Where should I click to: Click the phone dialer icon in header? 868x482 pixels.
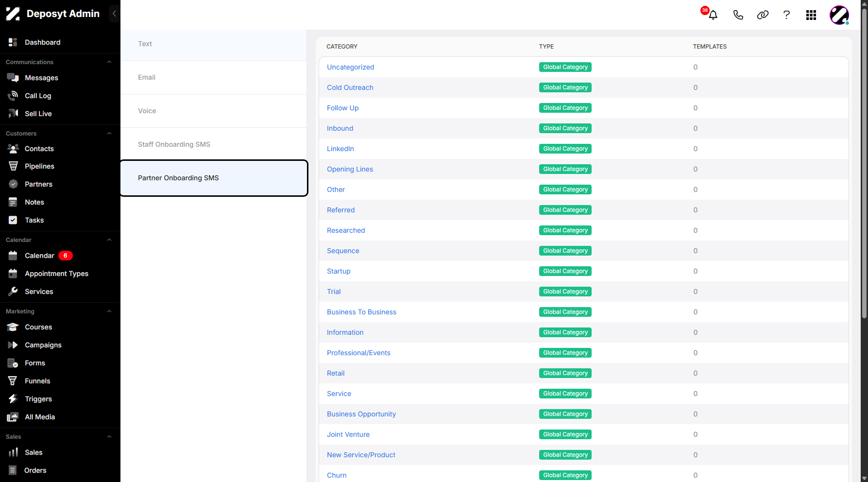point(738,15)
